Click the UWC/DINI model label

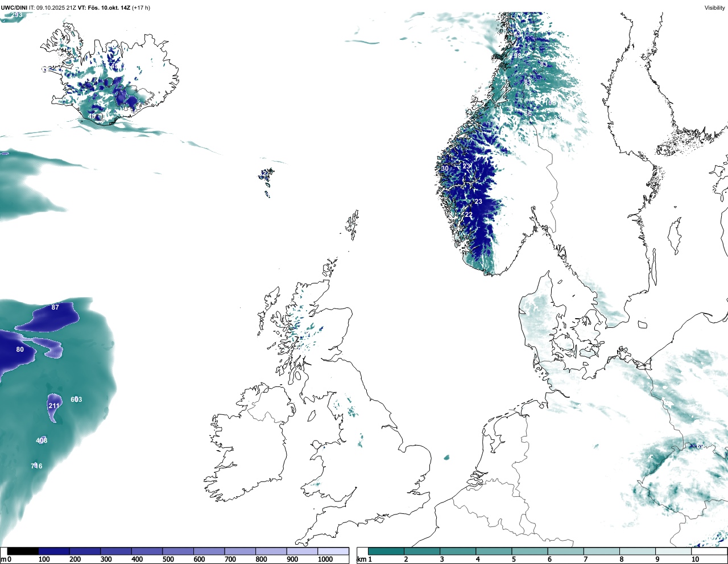pyautogui.click(x=14, y=7)
